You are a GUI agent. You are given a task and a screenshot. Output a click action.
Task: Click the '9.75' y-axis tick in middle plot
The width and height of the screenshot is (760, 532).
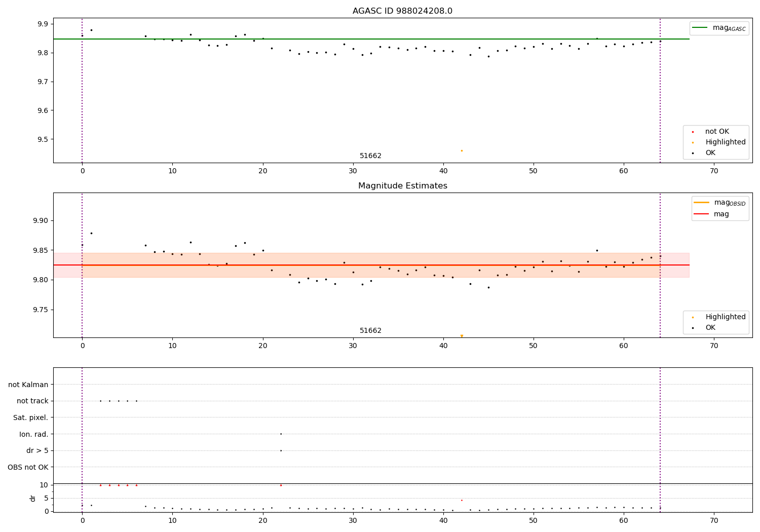pos(40,310)
